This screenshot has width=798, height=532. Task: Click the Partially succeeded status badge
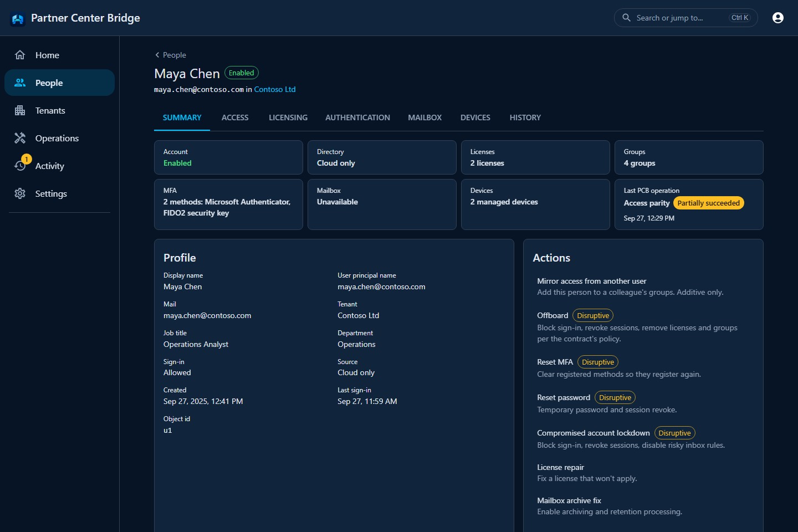(x=708, y=203)
